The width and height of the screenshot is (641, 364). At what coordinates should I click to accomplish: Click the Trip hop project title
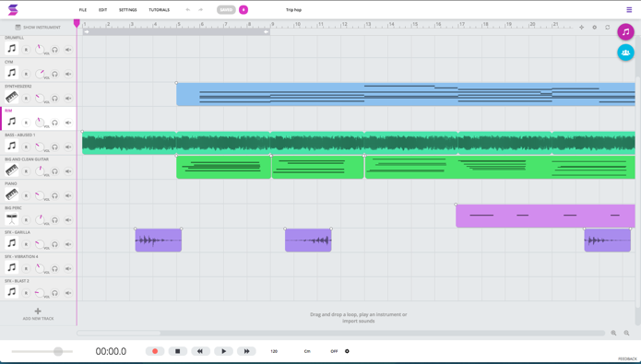click(x=293, y=10)
